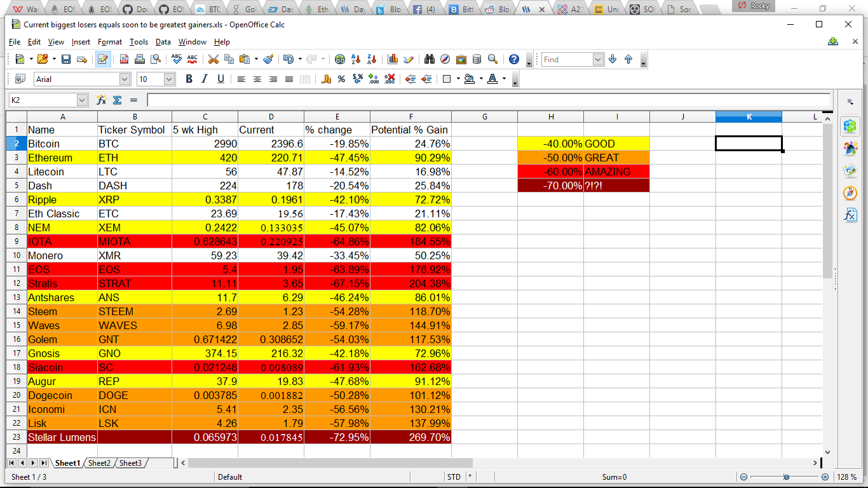Center cell contents horizontally
Image resolution: width=868 pixels, height=488 pixels.
(257, 79)
